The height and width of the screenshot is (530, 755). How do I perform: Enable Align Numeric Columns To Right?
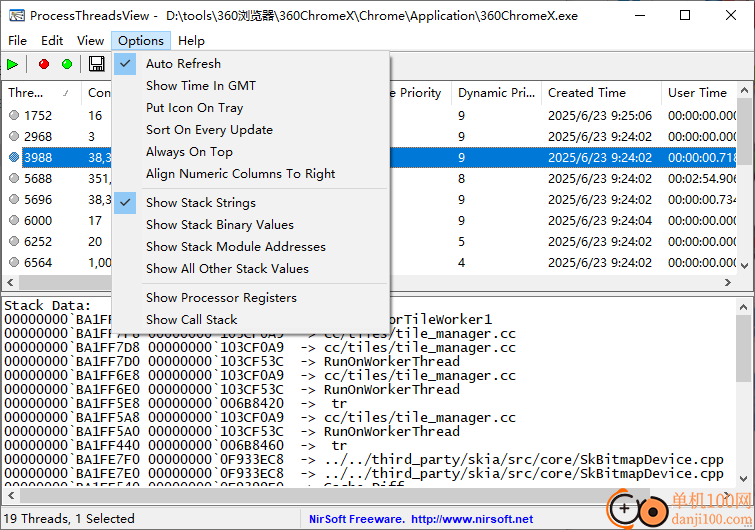pos(250,174)
